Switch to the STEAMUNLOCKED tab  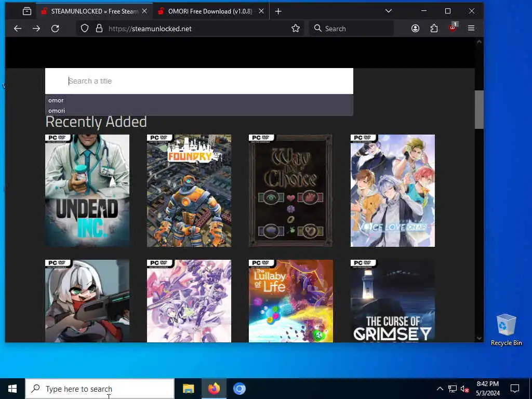click(94, 11)
